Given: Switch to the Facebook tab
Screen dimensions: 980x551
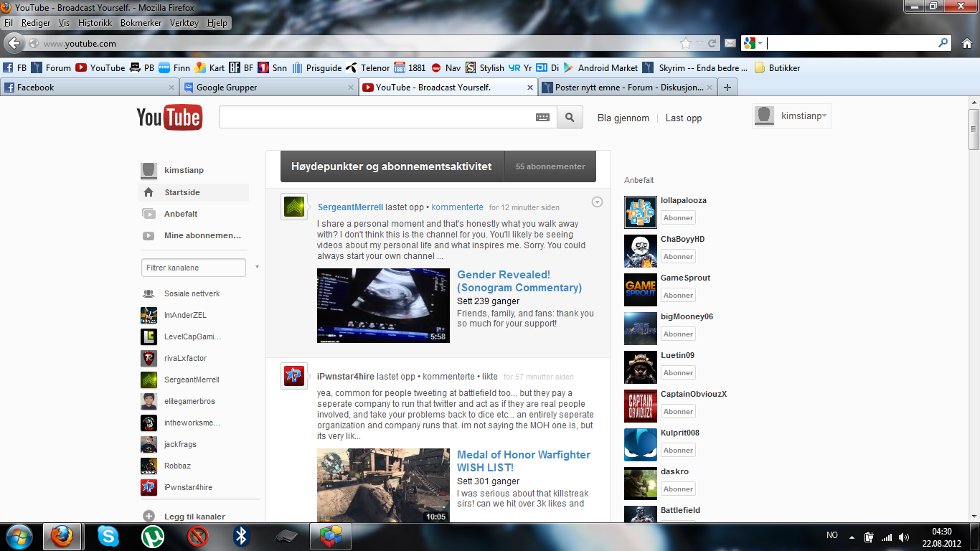Looking at the screenshot, I should click(90, 88).
